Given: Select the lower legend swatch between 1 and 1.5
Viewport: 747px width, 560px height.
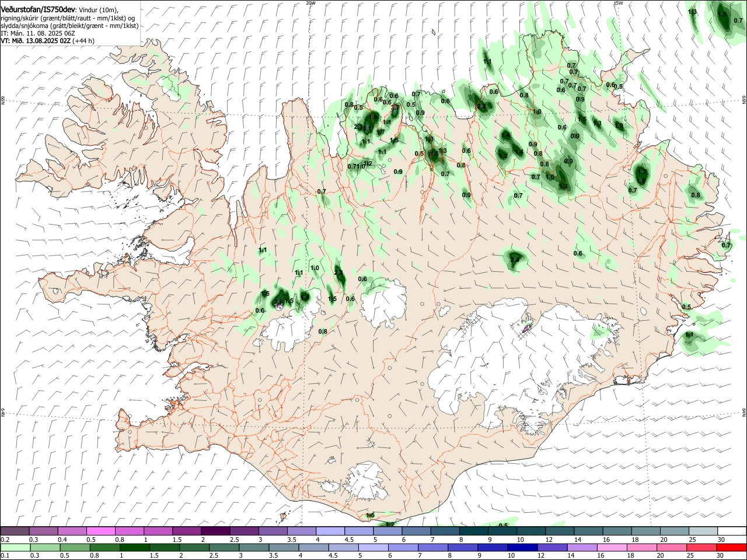Looking at the screenshot, I should tap(134, 548).
